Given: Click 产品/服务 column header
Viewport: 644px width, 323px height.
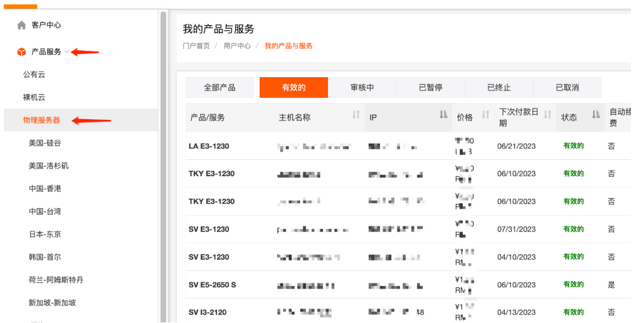Looking at the screenshot, I should 208,117.
